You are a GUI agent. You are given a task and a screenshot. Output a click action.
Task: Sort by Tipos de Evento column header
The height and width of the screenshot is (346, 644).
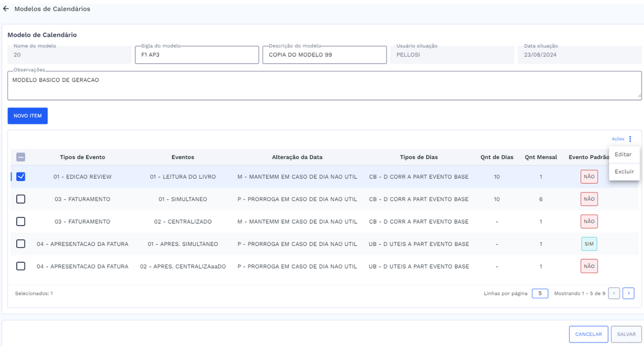click(82, 157)
